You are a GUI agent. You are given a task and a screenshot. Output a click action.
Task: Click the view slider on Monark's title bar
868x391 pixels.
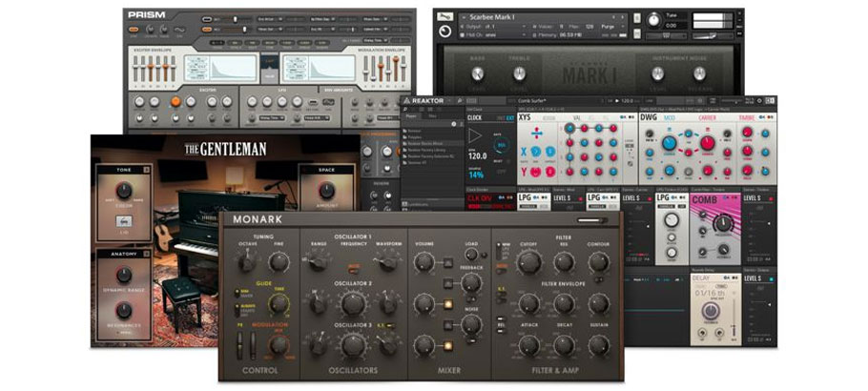(x=592, y=220)
